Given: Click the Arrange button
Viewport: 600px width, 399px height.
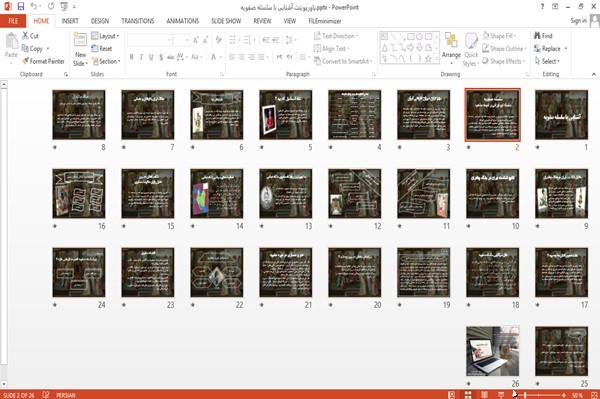Looking at the screenshot, I should click(451, 48).
